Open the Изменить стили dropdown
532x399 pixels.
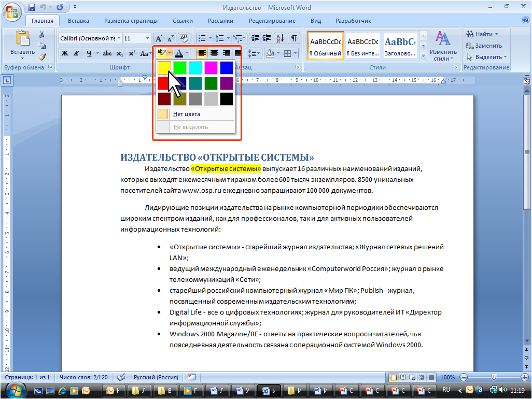(443, 46)
